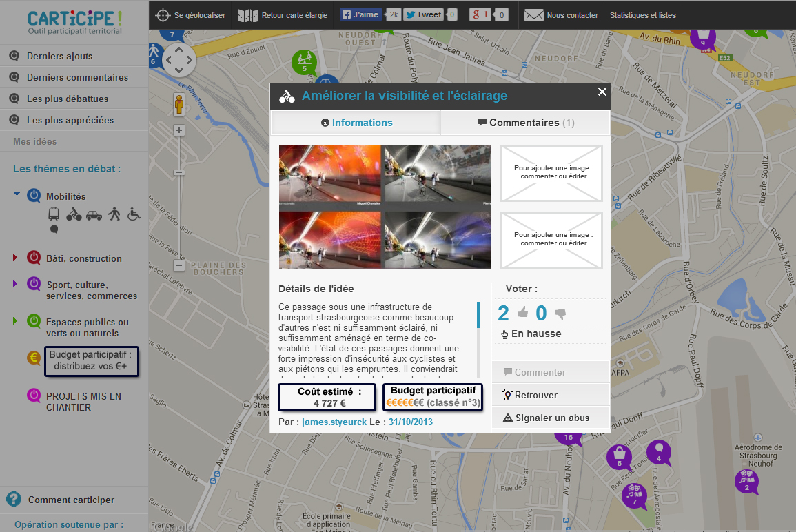Open the james.styeurck author link
The height and width of the screenshot is (532, 796).
click(x=334, y=422)
